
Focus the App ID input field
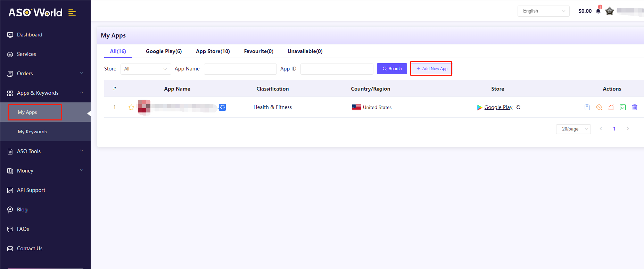(x=337, y=69)
